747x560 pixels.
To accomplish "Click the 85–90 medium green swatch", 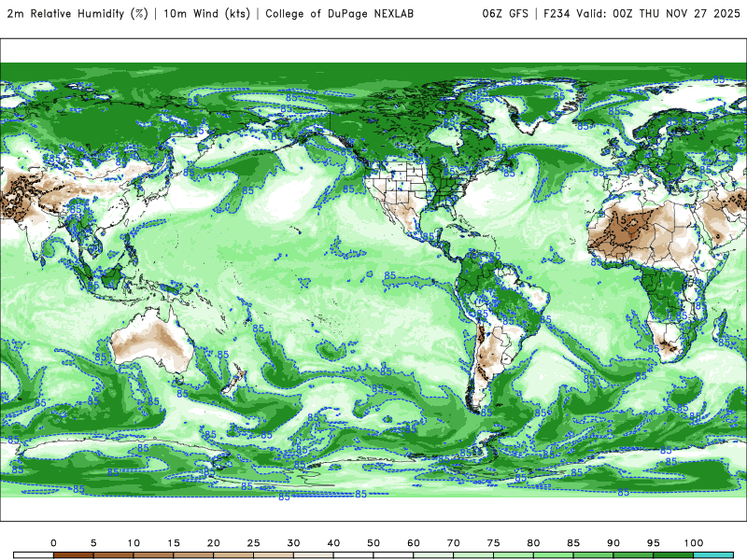I will [594, 555].
